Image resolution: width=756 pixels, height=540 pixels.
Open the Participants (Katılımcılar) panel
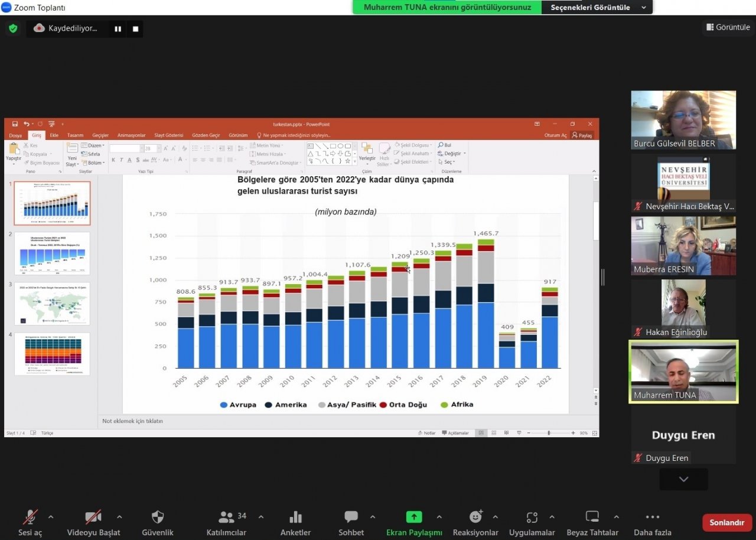click(226, 518)
